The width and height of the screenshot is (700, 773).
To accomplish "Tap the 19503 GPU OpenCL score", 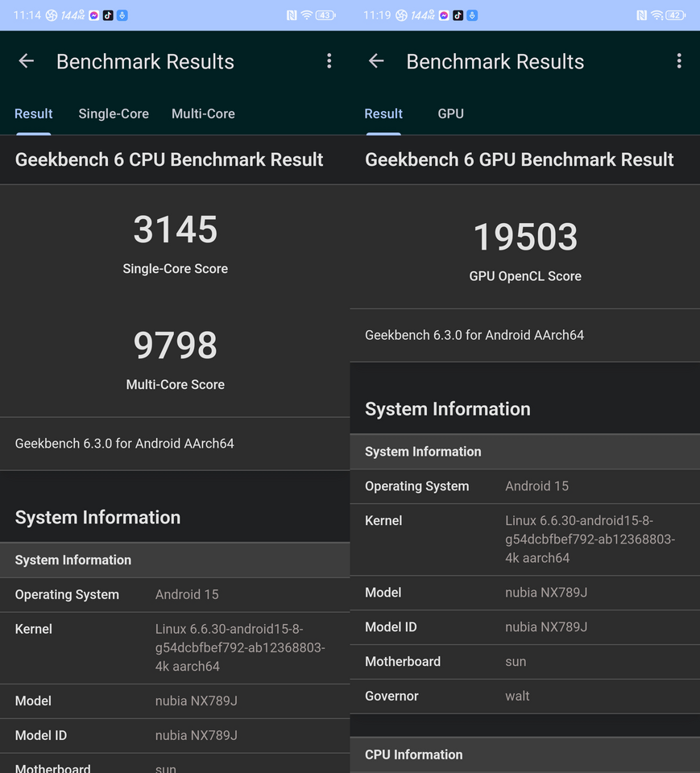I will click(525, 237).
